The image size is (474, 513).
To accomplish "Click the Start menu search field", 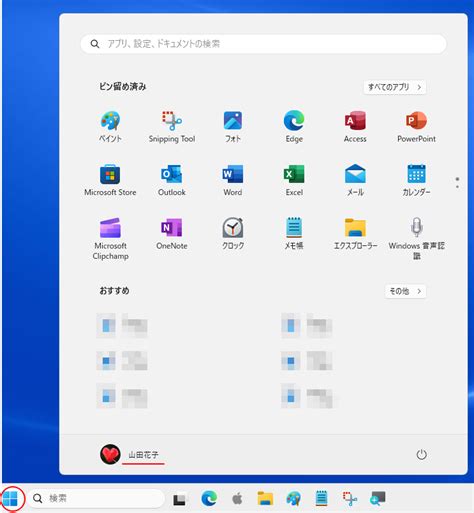I will point(263,44).
